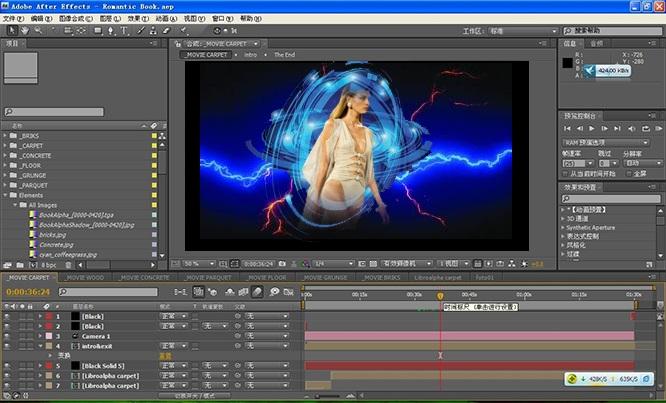This screenshot has height=403, width=666.
Task: Check the full screen checkbox in preview panel
Action: tap(630, 173)
